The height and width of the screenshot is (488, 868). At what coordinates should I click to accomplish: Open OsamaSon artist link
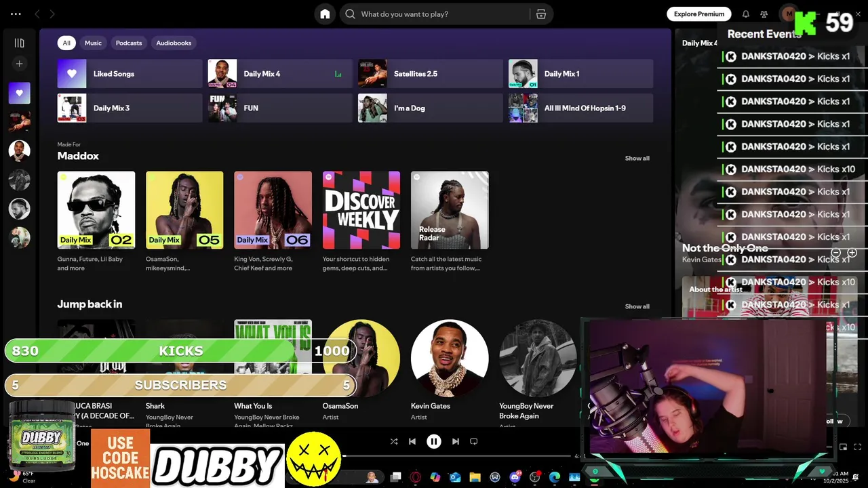[340, 406]
